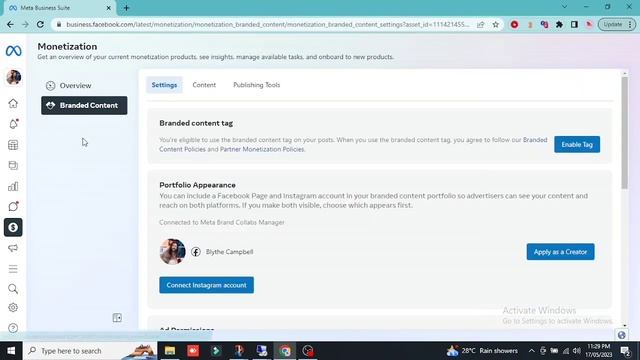Viewport: 640px width, 360px height.
Task: Select Branded Content menu item
Action: 84,105
